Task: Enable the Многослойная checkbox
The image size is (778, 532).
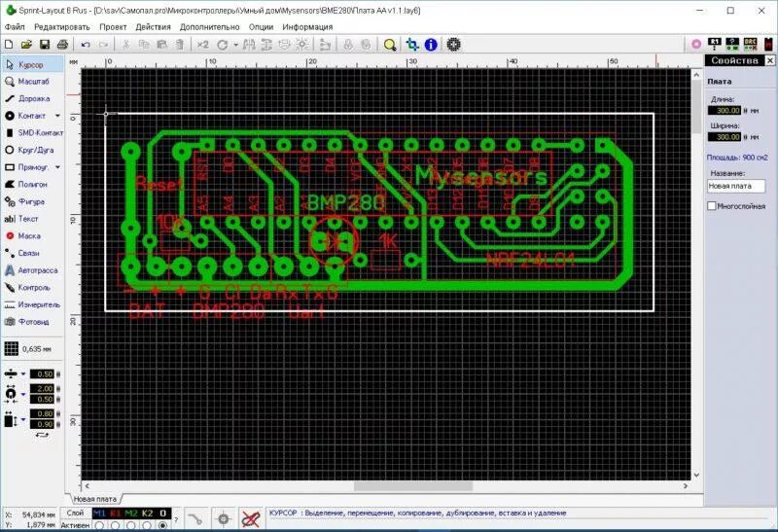Action: pyautogui.click(x=712, y=205)
